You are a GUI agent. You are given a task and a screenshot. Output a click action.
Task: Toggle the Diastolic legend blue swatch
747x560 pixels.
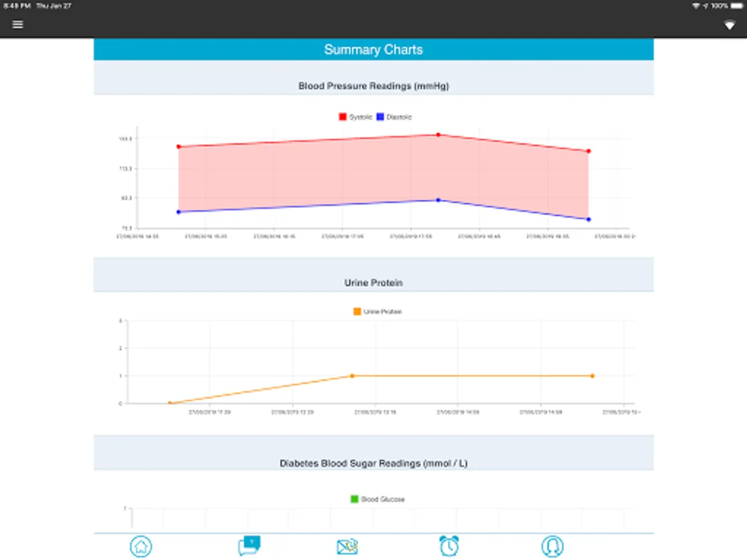coord(380,117)
